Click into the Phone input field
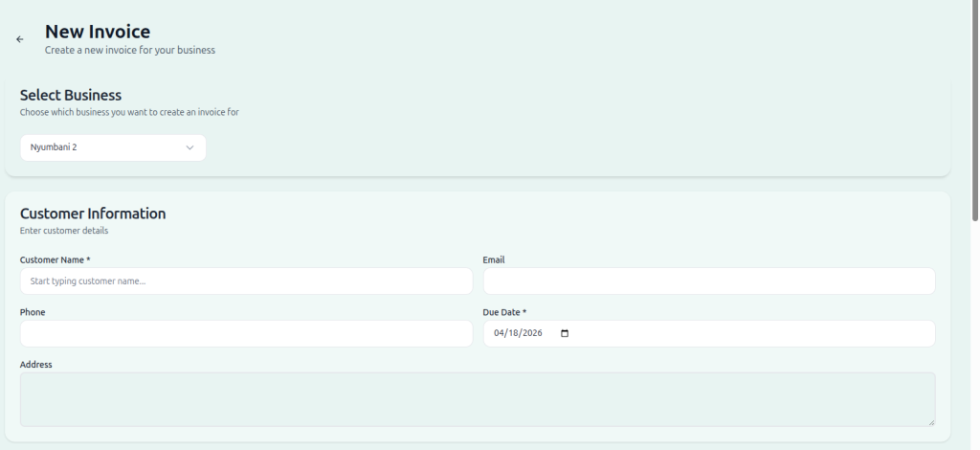Screen dimensions: 980x450 [246, 334]
